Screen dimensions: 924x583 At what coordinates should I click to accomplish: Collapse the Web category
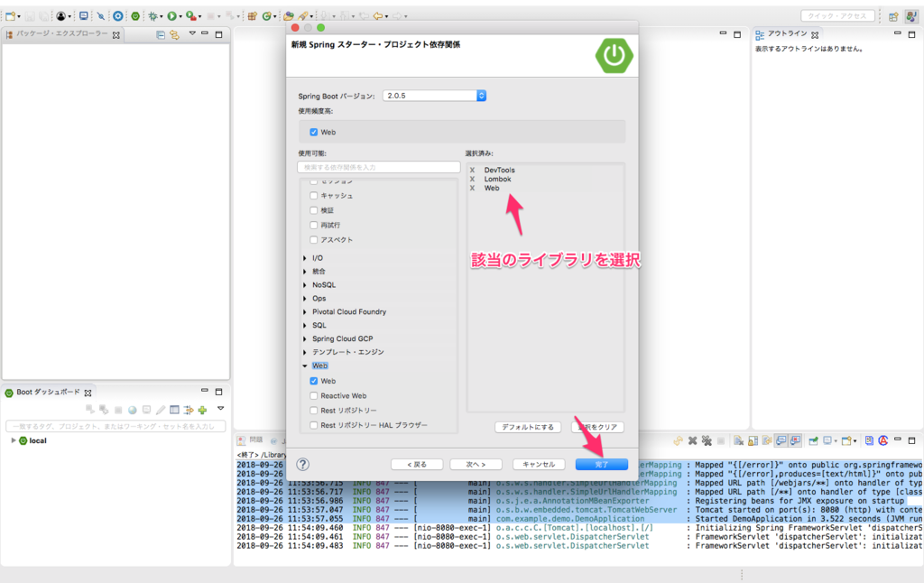[305, 366]
